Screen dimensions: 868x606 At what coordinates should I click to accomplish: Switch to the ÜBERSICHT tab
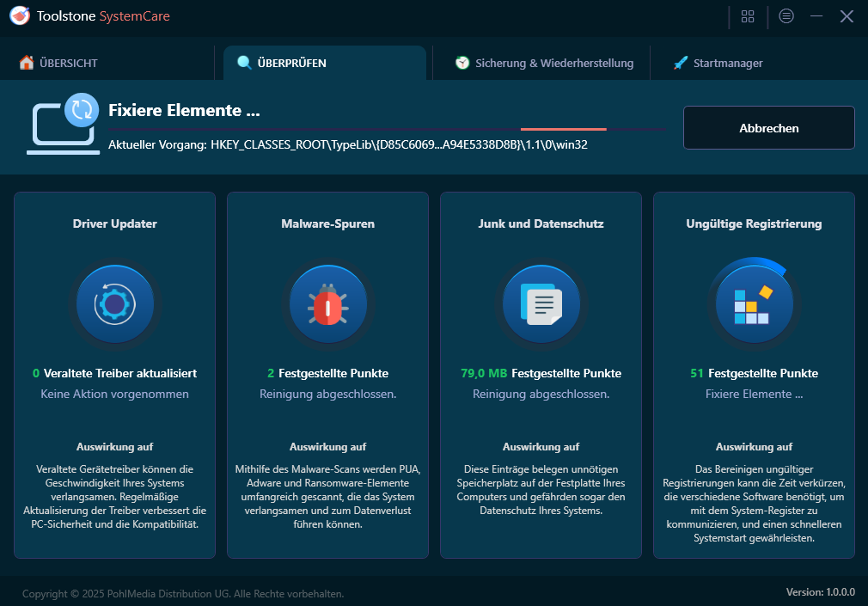[x=58, y=63]
